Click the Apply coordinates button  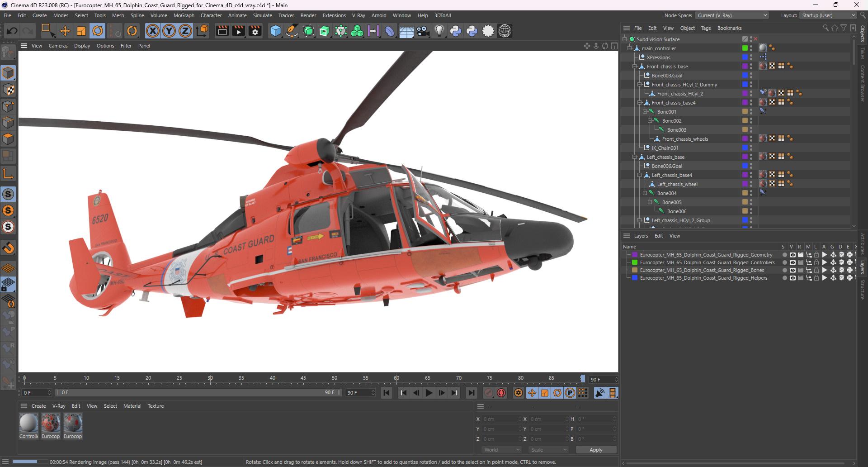(x=596, y=450)
